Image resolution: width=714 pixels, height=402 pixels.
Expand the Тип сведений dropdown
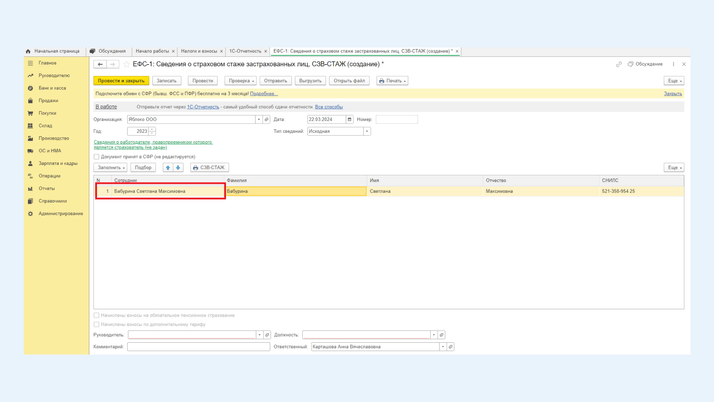point(367,131)
